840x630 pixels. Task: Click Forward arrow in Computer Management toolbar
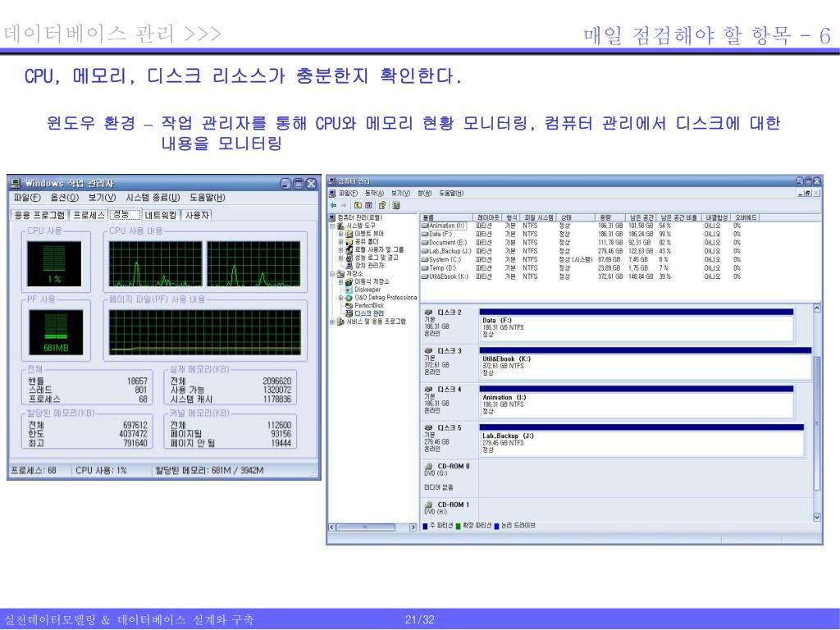tap(344, 205)
